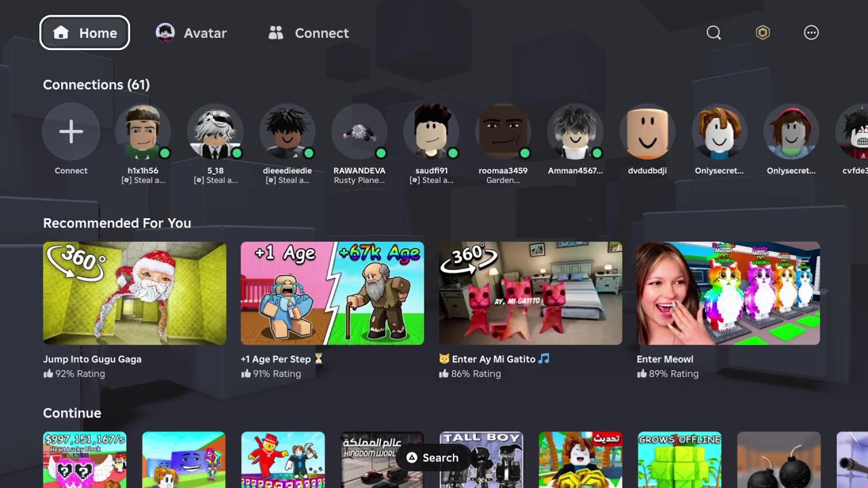Resume the Grows Offline game thumbnail
868x488 pixels.
[x=679, y=460]
